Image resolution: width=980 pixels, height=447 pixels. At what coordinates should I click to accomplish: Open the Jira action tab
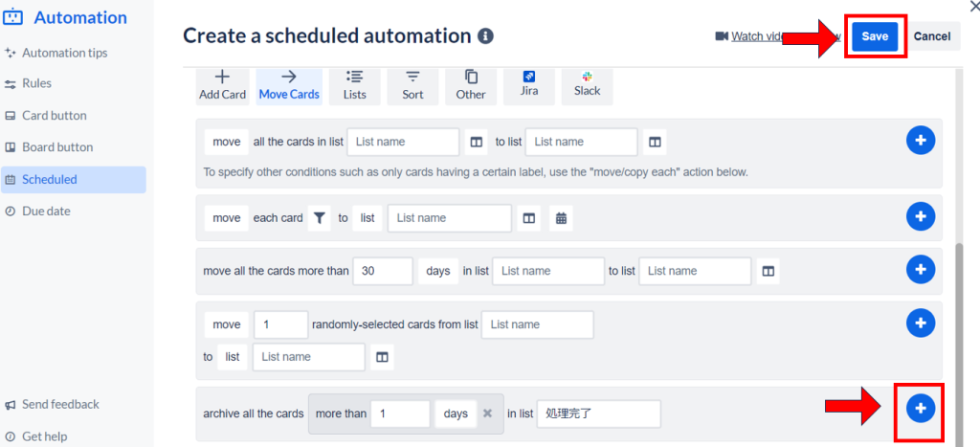[x=529, y=85]
